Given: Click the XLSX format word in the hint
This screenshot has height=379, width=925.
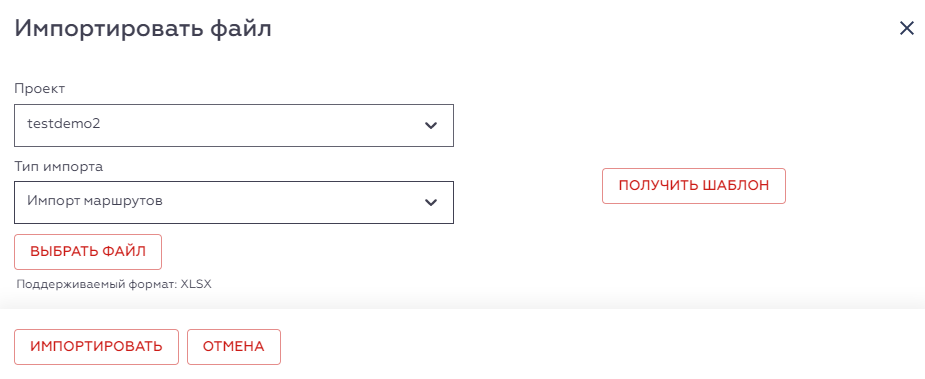Looking at the screenshot, I should (x=196, y=284).
